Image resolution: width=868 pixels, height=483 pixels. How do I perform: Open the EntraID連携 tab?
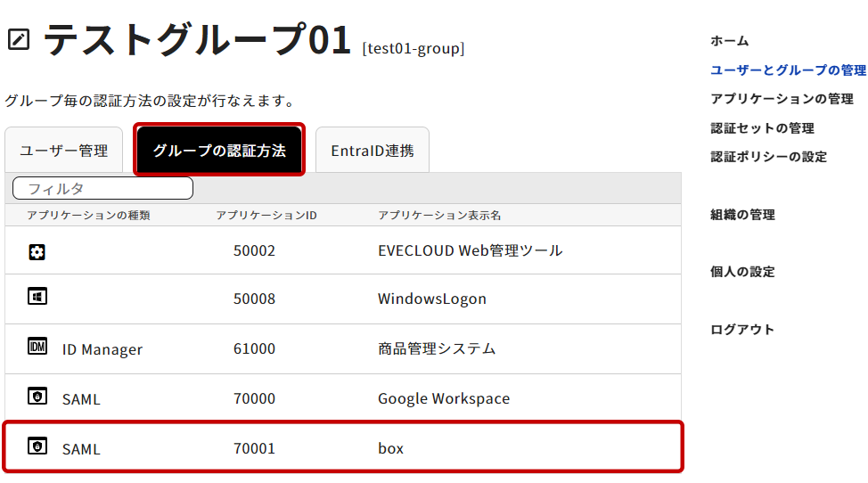pos(372,150)
